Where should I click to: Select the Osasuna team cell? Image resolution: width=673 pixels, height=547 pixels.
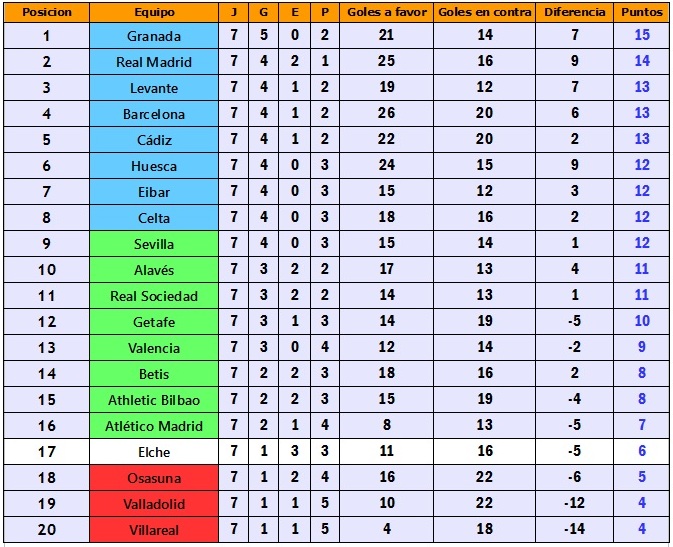point(154,478)
